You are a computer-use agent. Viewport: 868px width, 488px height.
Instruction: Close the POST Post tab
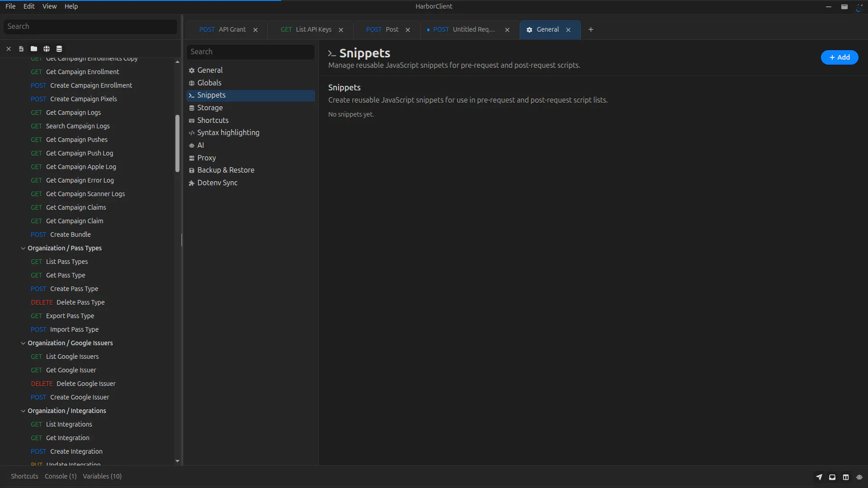click(x=408, y=30)
